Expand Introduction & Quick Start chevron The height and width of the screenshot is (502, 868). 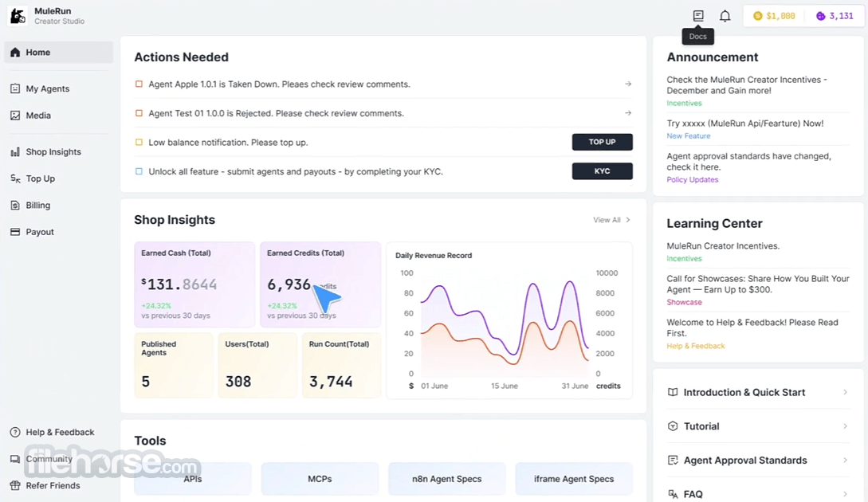845,392
